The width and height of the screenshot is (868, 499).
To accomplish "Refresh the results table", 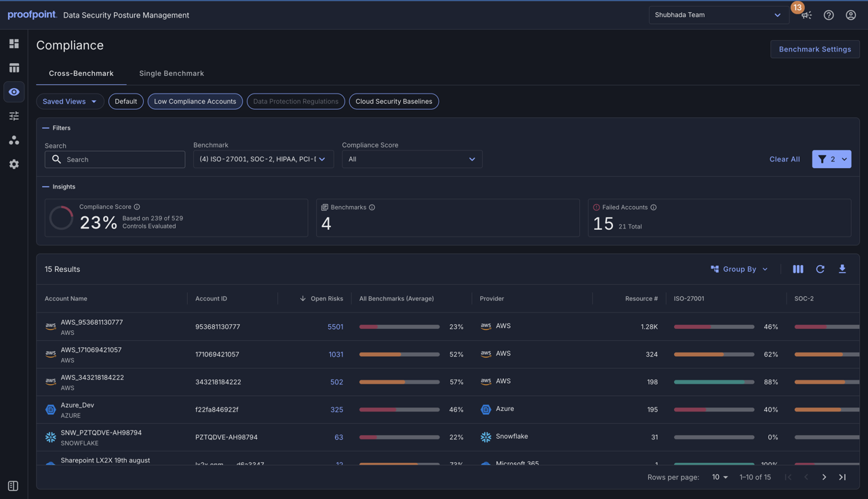I will point(820,269).
